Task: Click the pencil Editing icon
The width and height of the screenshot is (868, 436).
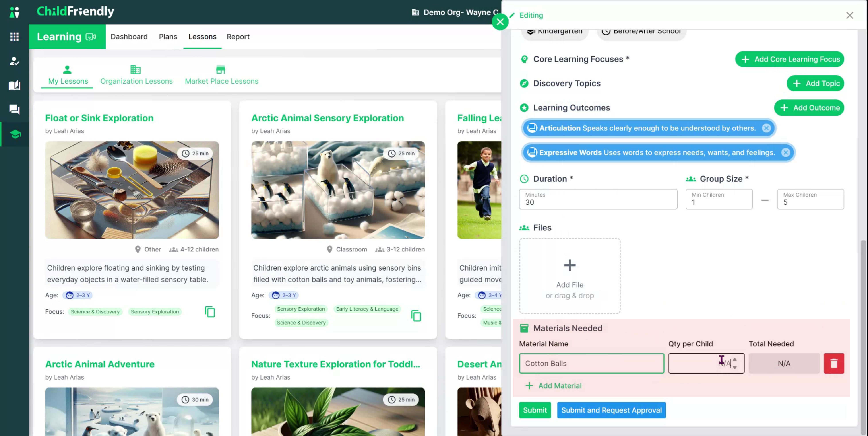Action: 512,16
